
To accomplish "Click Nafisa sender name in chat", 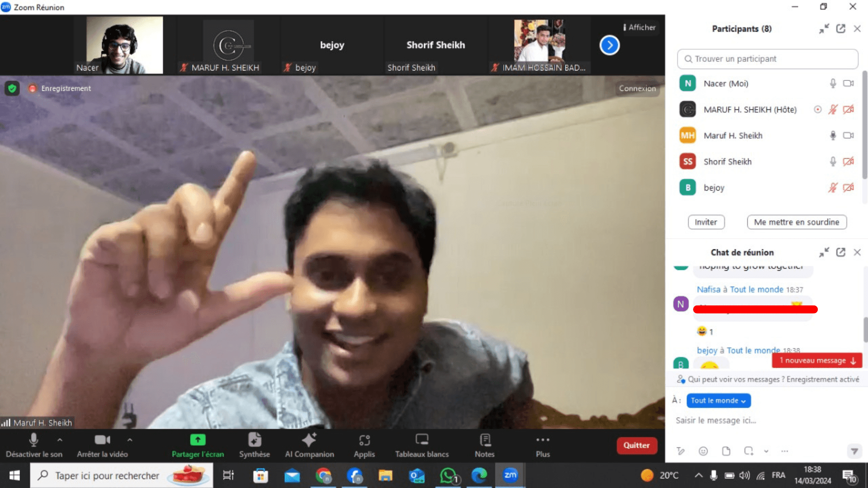I will click(708, 289).
